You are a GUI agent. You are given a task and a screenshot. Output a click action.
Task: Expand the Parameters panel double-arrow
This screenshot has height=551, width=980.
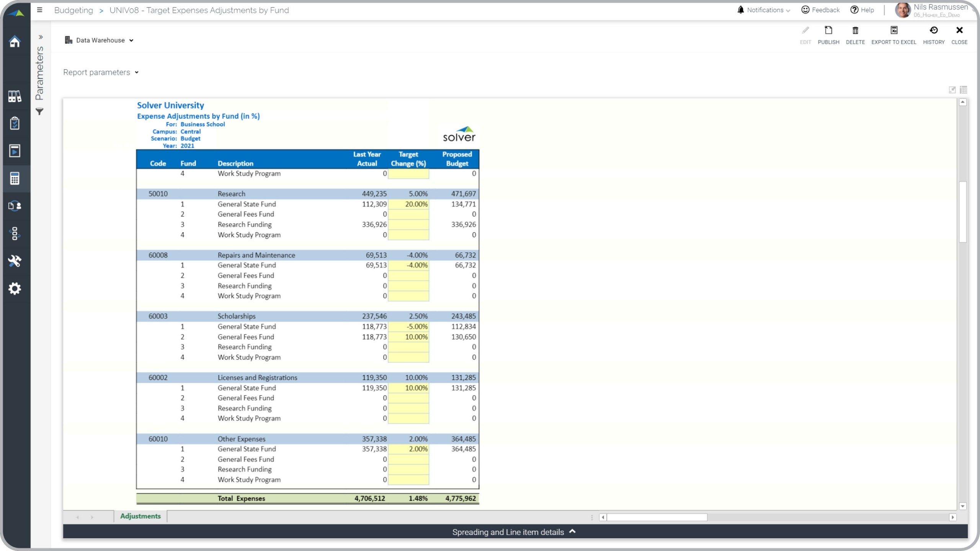click(41, 37)
